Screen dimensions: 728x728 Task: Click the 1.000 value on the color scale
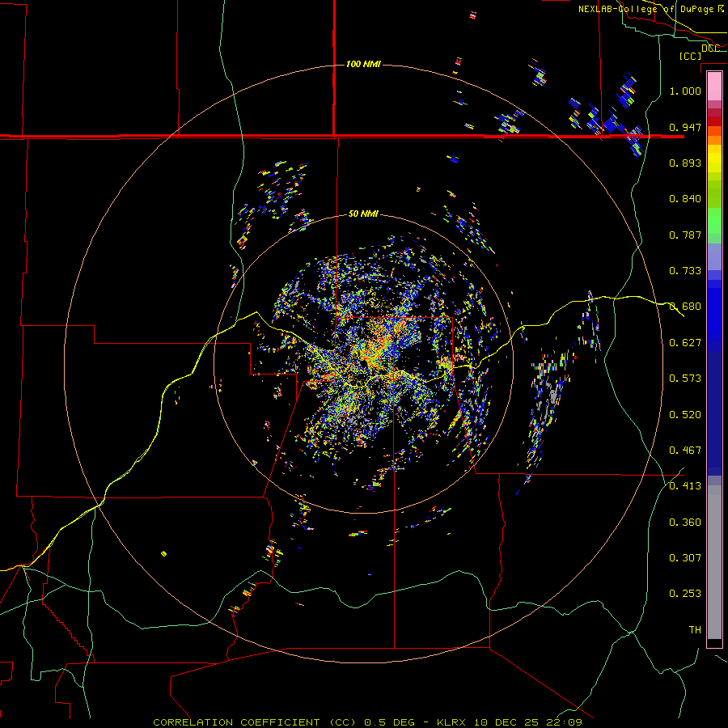(685, 91)
